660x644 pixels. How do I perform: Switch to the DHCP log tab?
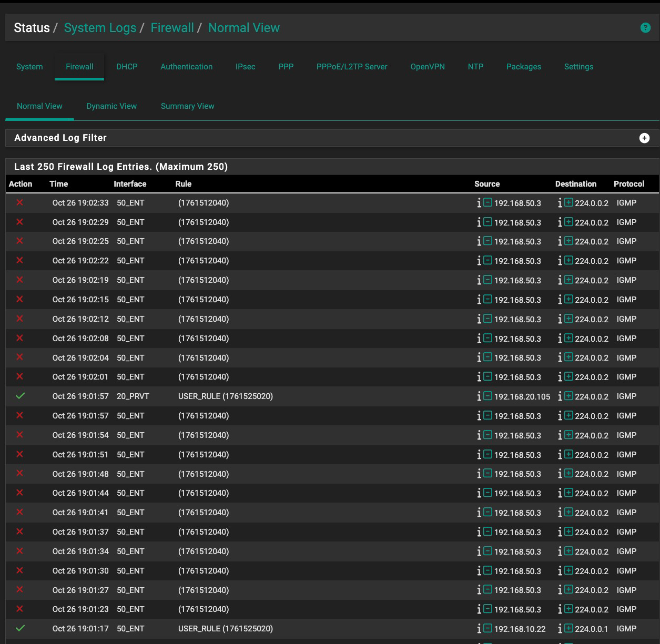(x=127, y=67)
